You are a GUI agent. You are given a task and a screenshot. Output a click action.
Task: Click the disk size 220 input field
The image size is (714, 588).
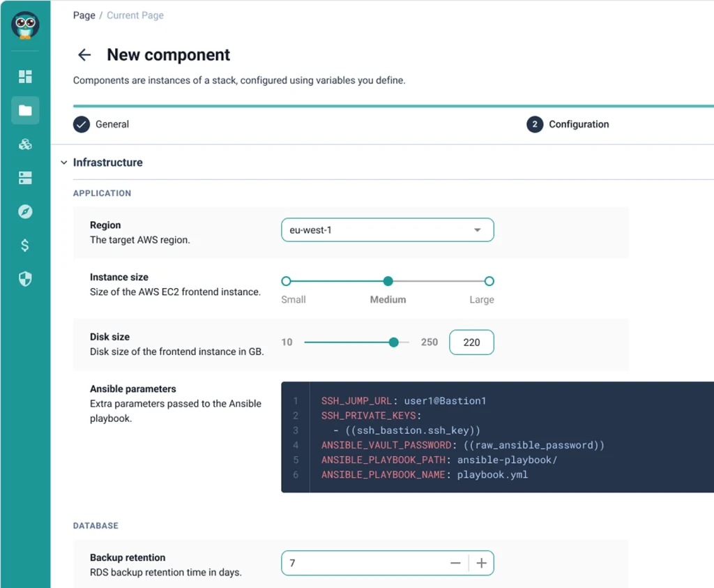(x=471, y=342)
